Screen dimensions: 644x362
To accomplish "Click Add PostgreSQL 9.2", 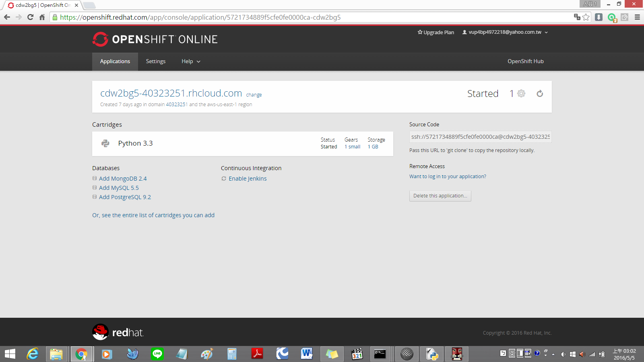I will [x=125, y=197].
